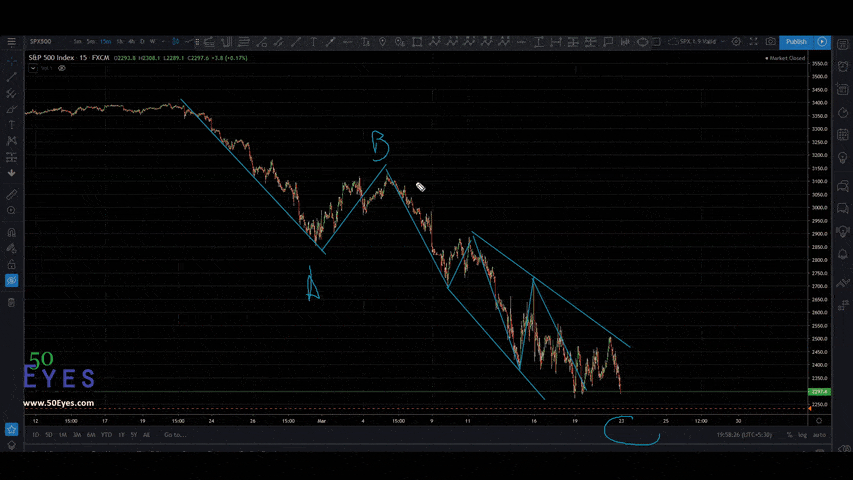
Task: Open the calendar icon in right sidebar
Action: 843,134
